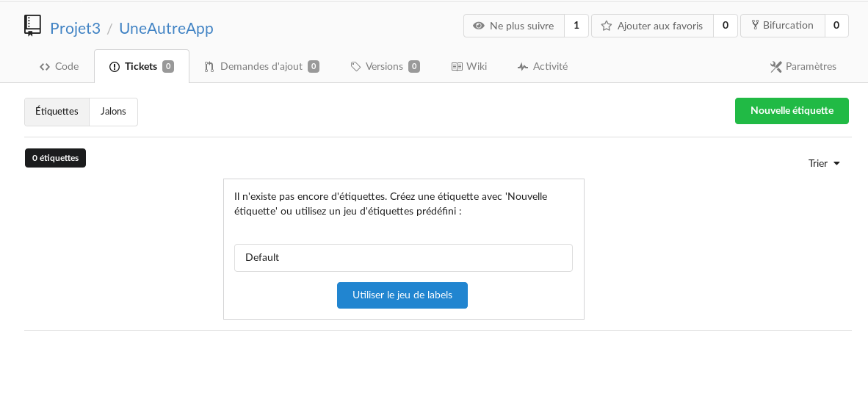Click the Paramètres tools icon
Screen dimensions: 868x410
[776, 67]
